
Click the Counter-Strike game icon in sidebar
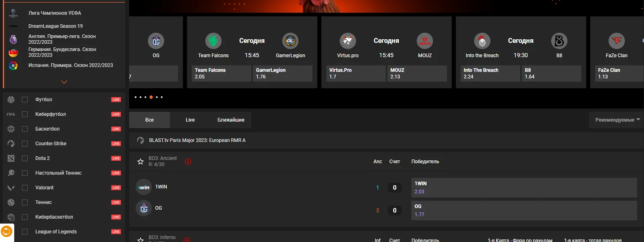coord(11,144)
